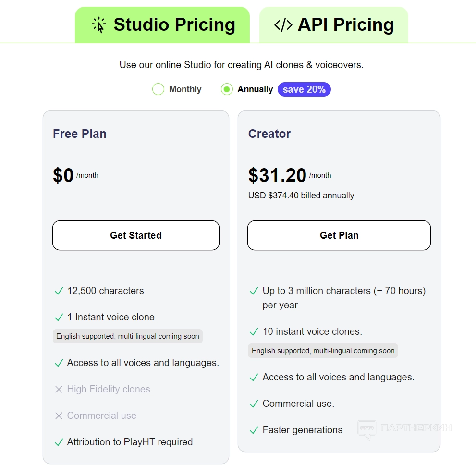Click the Creator plan heading

point(269,134)
